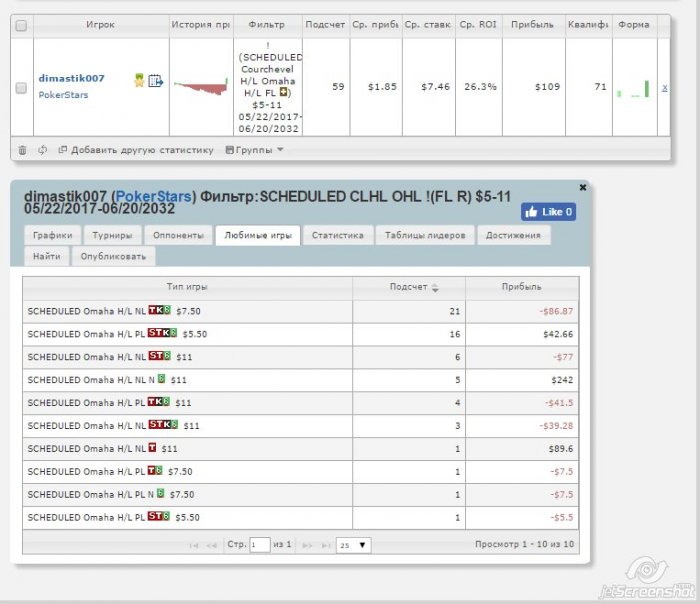
Task: Switch to the Графики tab
Action: click(x=52, y=235)
